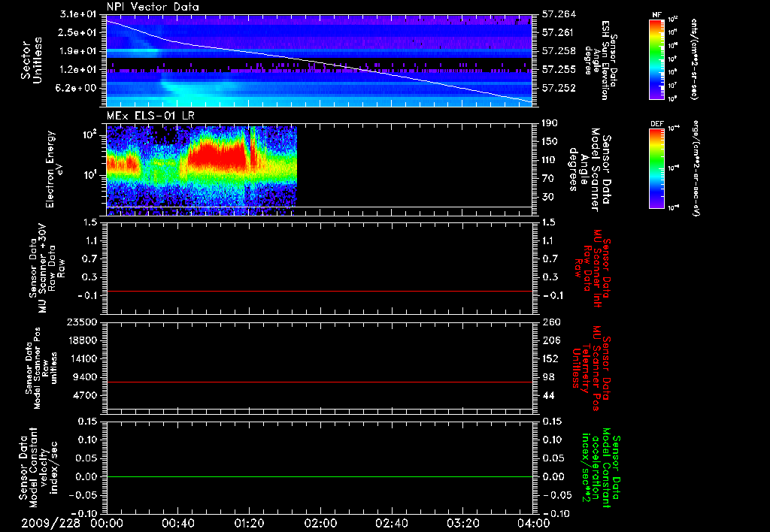This screenshot has width=770, height=532.
Task: Click the 'MEx ELS-01 LR' panel title
Action: (150, 116)
